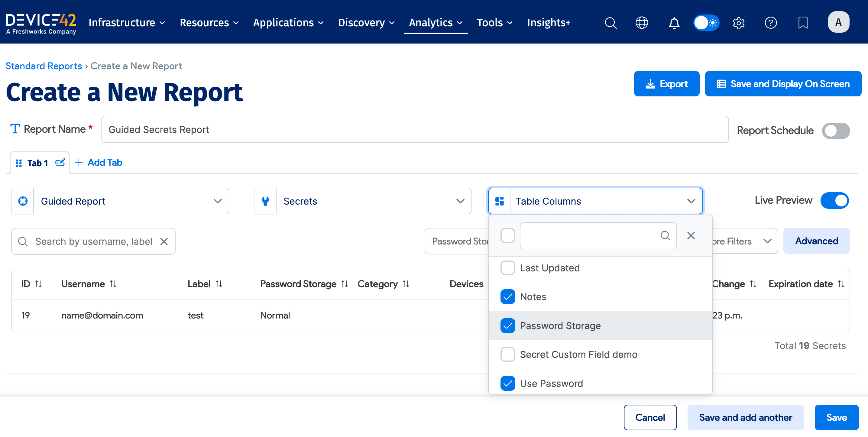Open the bookmark icon in header
The height and width of the screenshot is (437, 868).
tap(803, 23)
